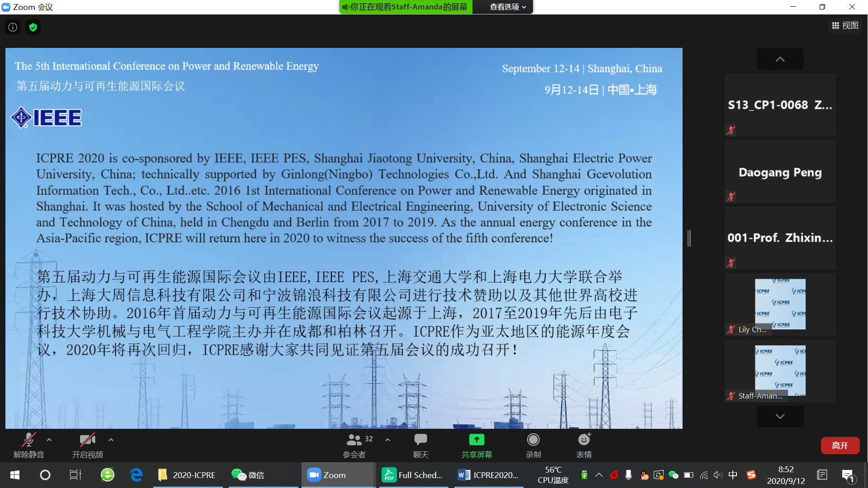Click the green 共享屏幕 share screen icon
The image size is (868, 488).
[x=476, y=439]
